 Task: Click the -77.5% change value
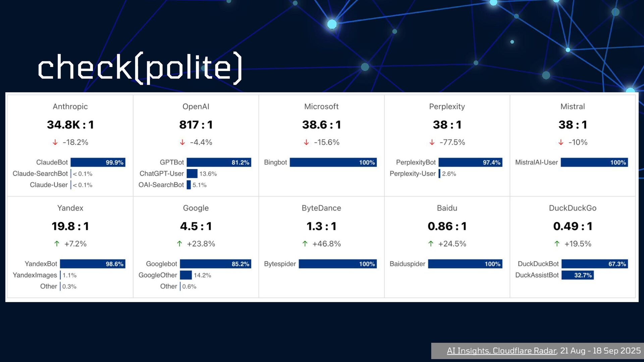pos(452,142)
